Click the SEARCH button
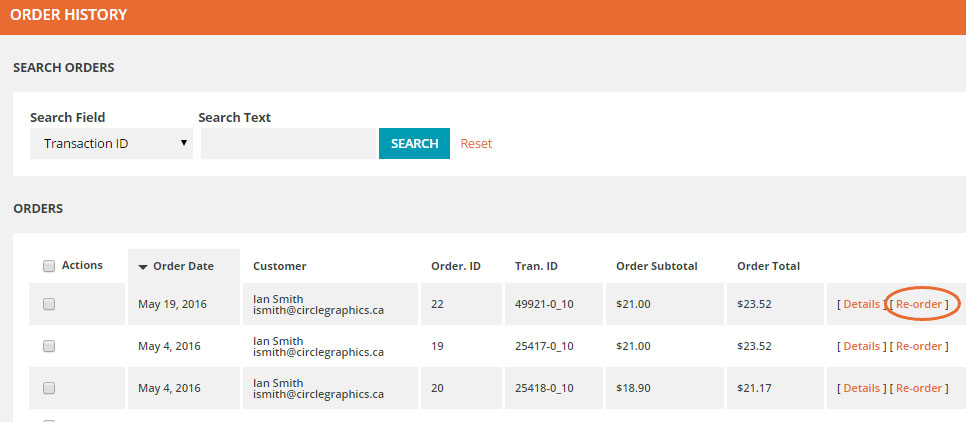This screenshot has height=422, width=966. click(414, 144)
